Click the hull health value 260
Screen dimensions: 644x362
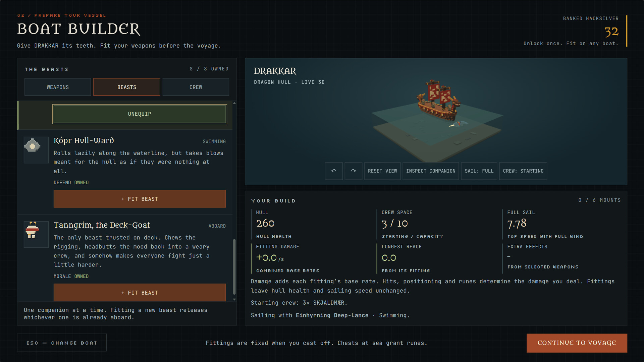265,223
